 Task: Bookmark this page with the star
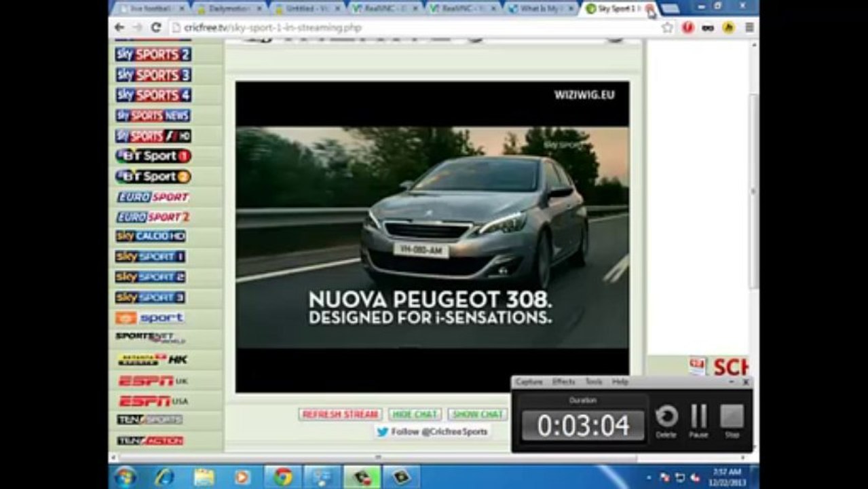pyautogui.click(x=667, y=27)
